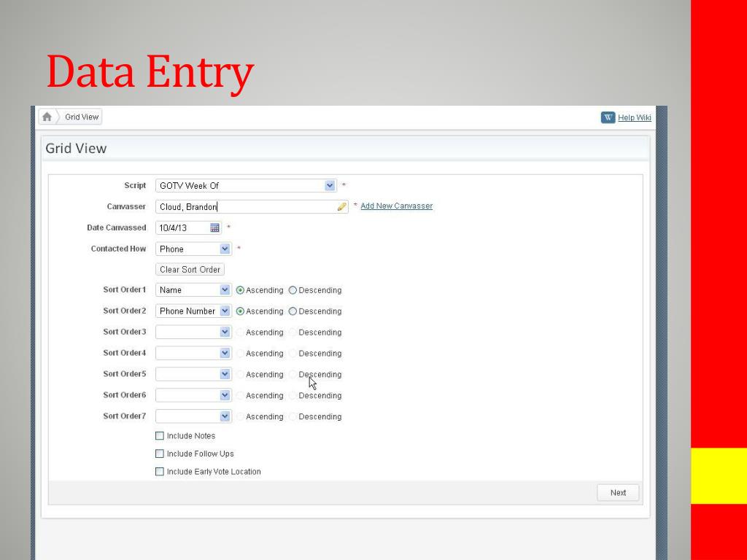Open the Contacted How dropdown
Viewport: 747px width, 560px height.
[x=225, y=249]
